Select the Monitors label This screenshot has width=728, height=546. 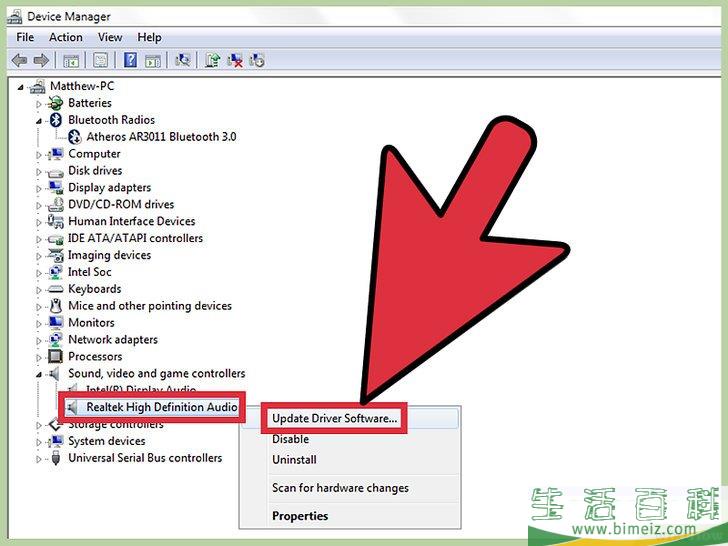(x=91, y=323)
